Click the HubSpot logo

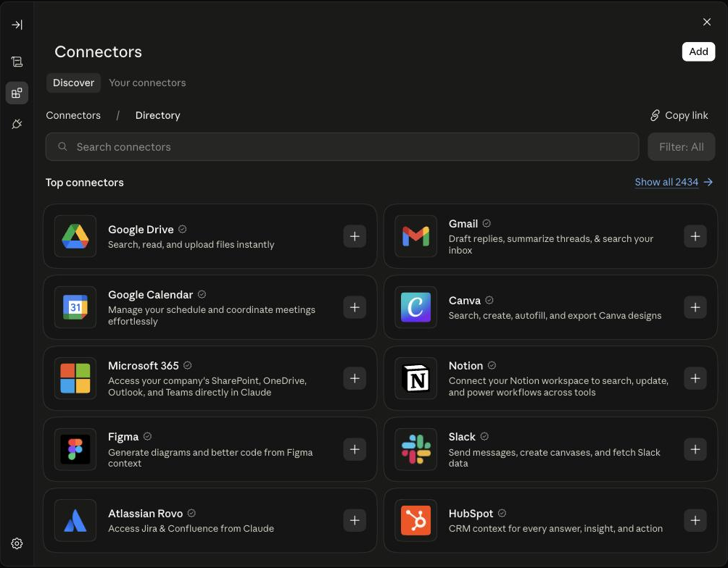click(415, 520)
